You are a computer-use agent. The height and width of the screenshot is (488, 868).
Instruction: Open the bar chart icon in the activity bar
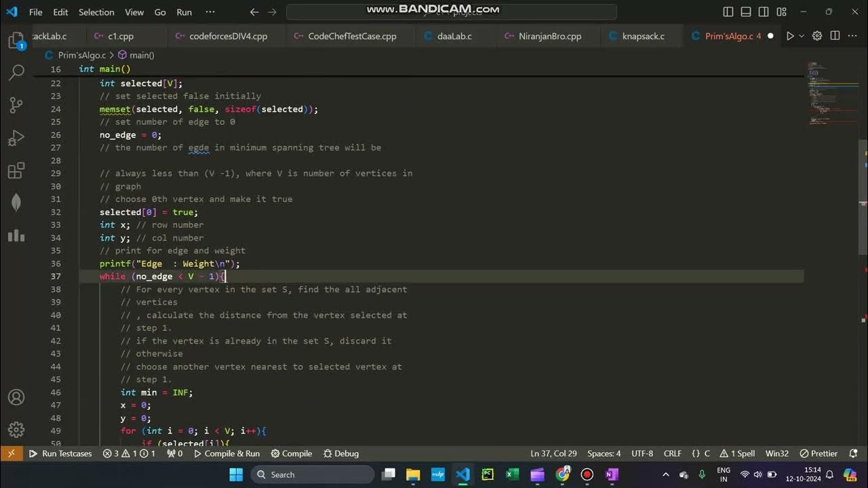[16, 235]
